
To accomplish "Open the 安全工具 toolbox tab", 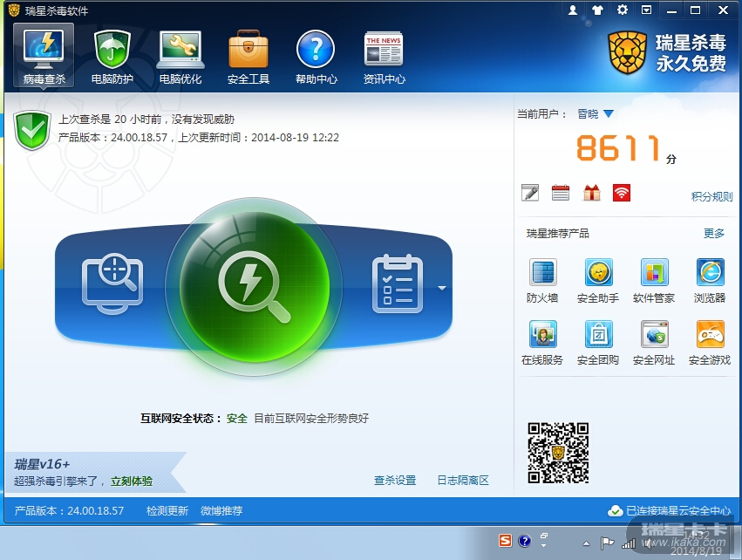I will [x=248, y=56].
